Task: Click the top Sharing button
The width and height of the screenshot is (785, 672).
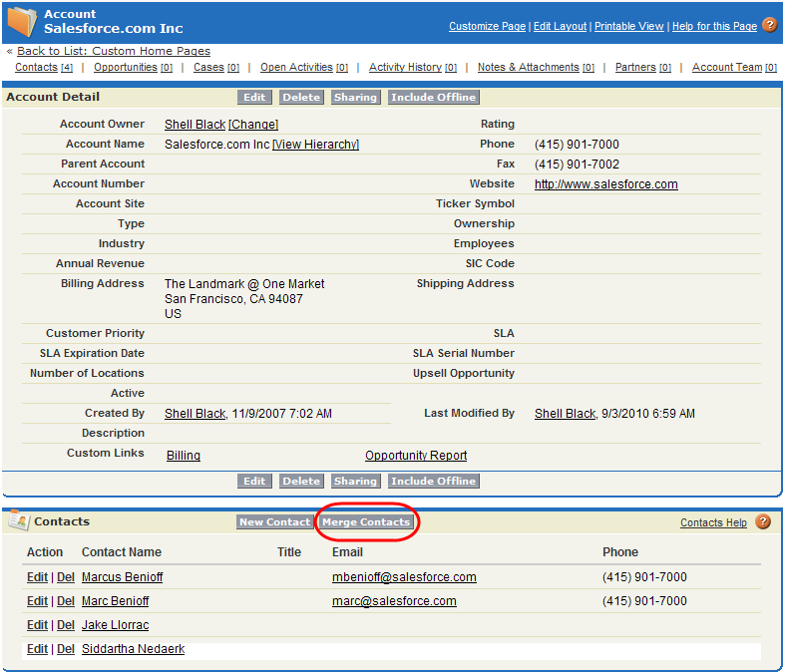Action: 355,97
